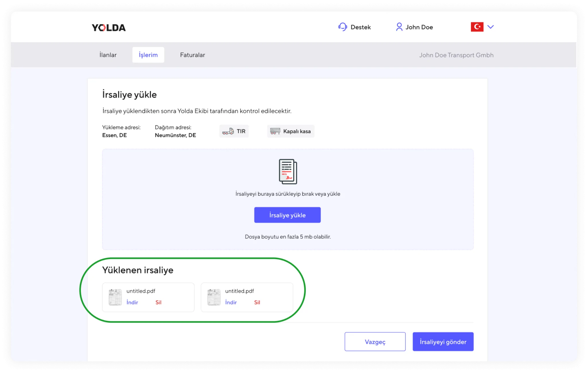Switch to the İlanlar tab
The width and height of the screenshot is (588, 372).
click(x=108, y=55)
